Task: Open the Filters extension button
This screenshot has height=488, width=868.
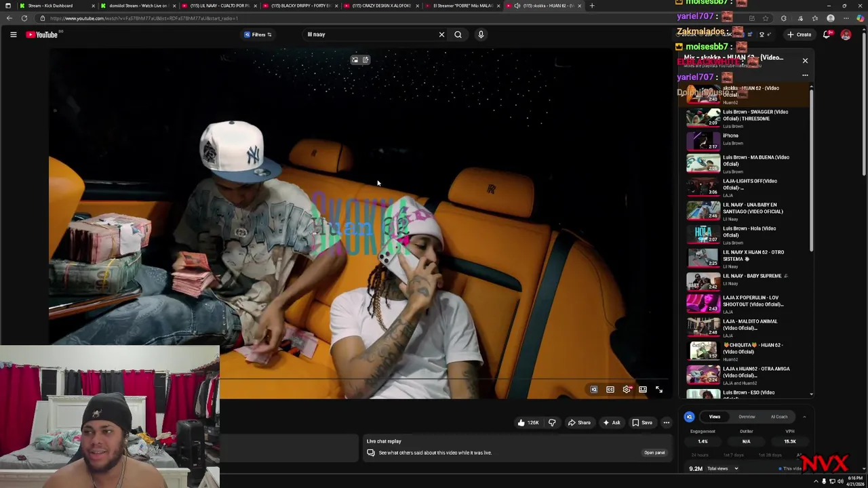Action: click(258, 35)
